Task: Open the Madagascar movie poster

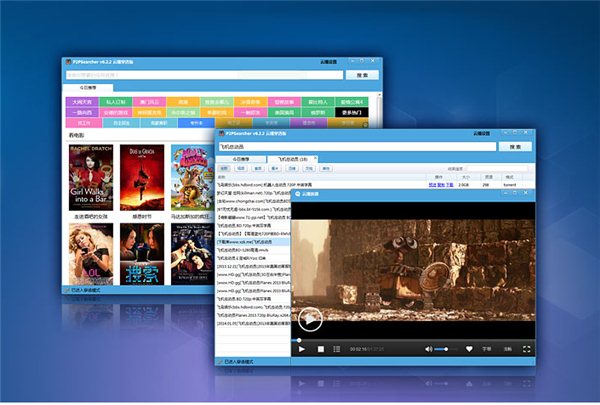Action: coord(192,177)
